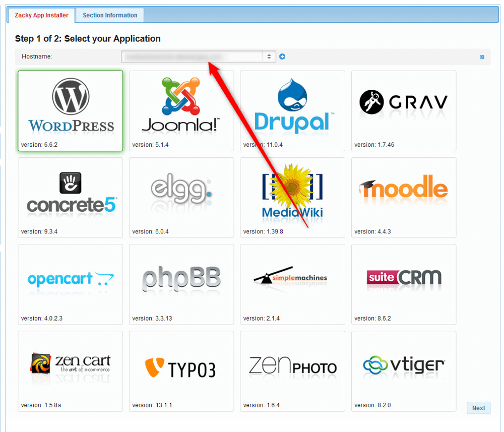Viewport: 504px width, 432px height.
Task: Select the Simple Machines application tile
Action: pyautogui.click(x=292, y=284)
